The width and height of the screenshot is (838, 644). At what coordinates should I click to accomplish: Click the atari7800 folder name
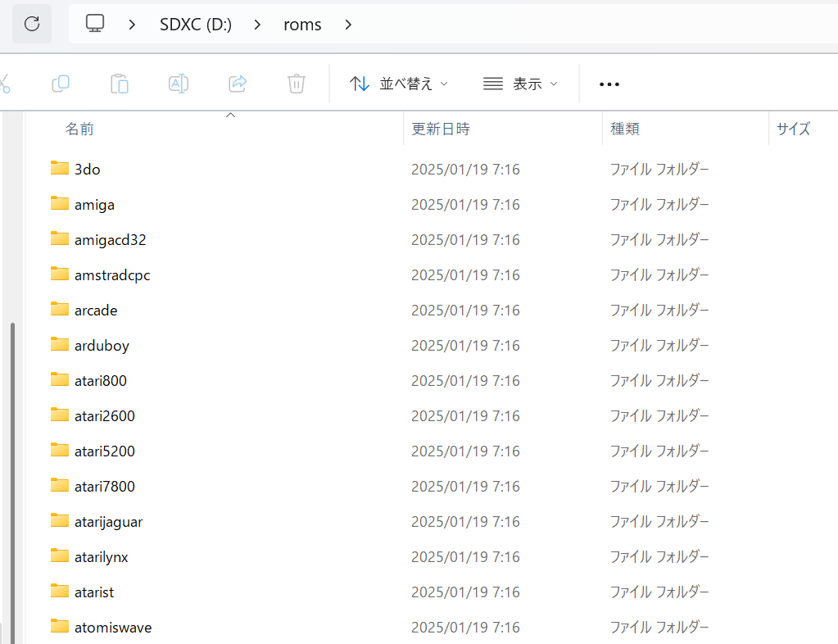(x=105, y=487)
